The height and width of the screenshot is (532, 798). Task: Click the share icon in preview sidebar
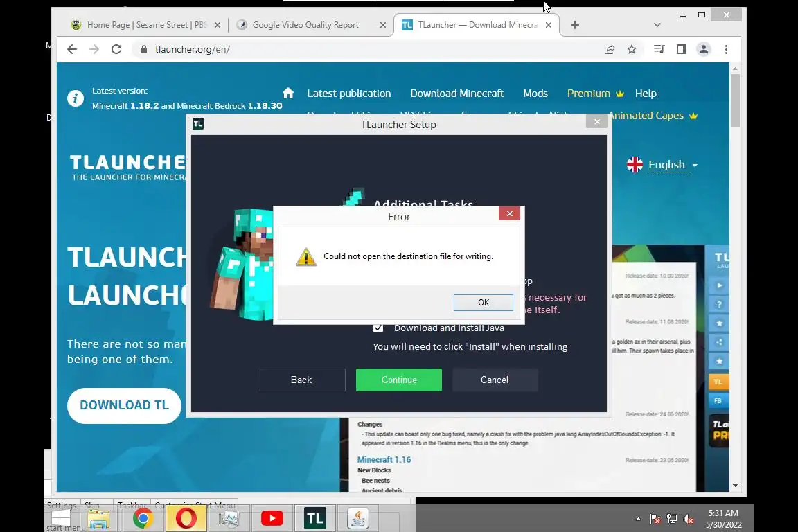click(x=719, y=342)
